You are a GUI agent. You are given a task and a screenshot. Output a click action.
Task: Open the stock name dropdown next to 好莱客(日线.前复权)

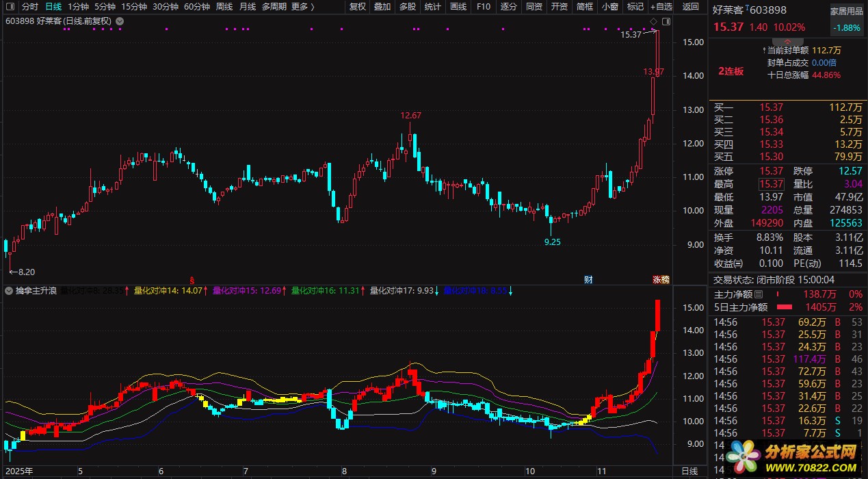120,21
